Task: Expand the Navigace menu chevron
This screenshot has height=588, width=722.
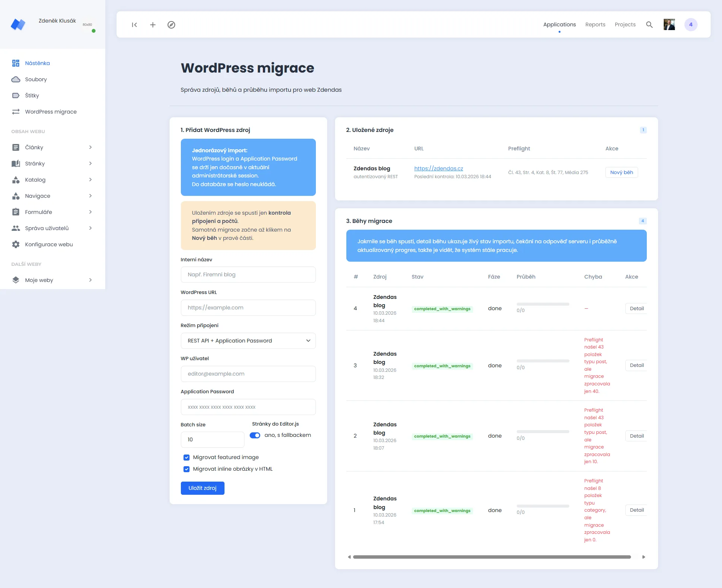Action: 90,196
